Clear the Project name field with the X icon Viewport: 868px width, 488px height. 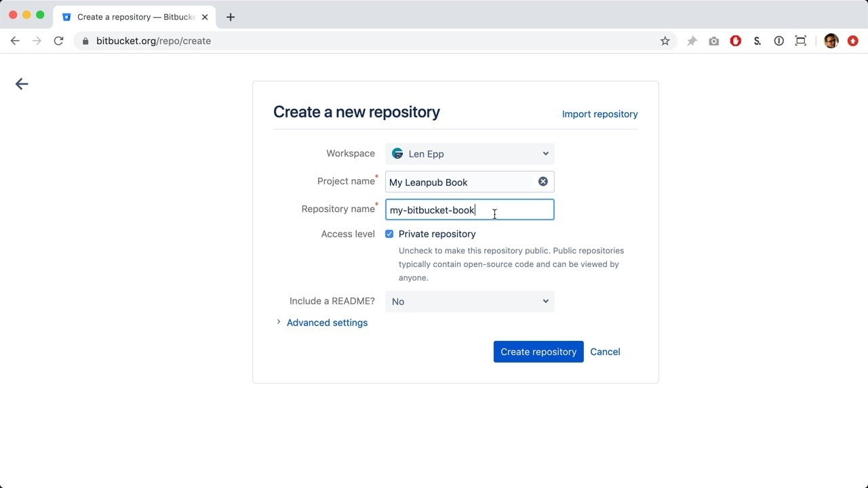tap(543, 182)
